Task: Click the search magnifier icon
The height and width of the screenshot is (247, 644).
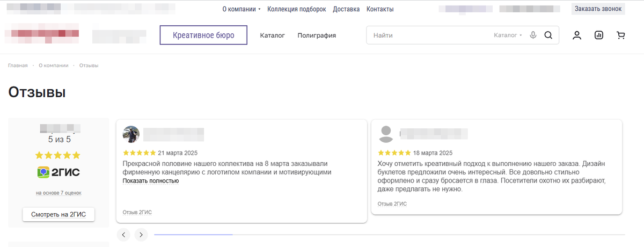Action: tap(548, 35)
